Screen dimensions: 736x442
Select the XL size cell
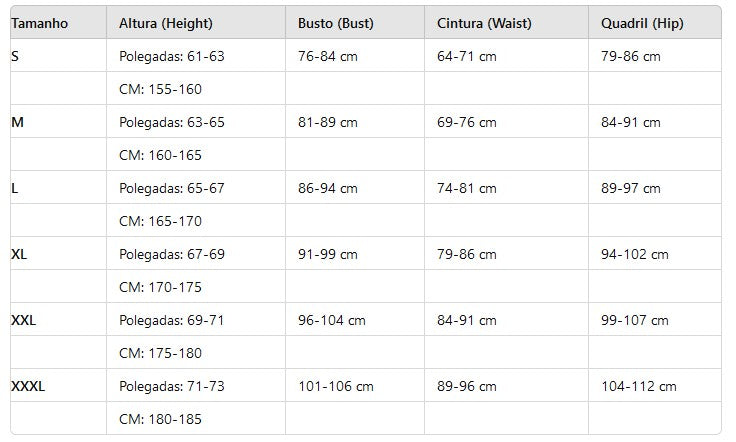[x=19, y=254]
